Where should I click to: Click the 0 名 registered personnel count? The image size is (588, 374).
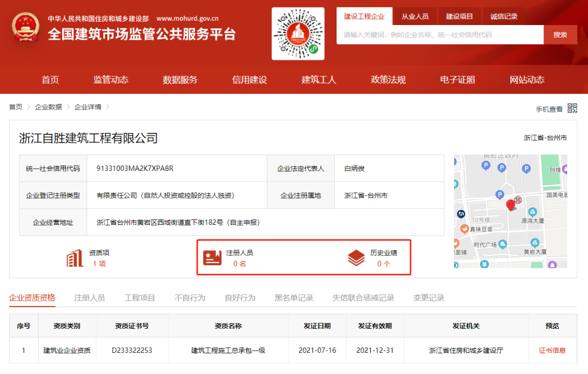(240, 263)
